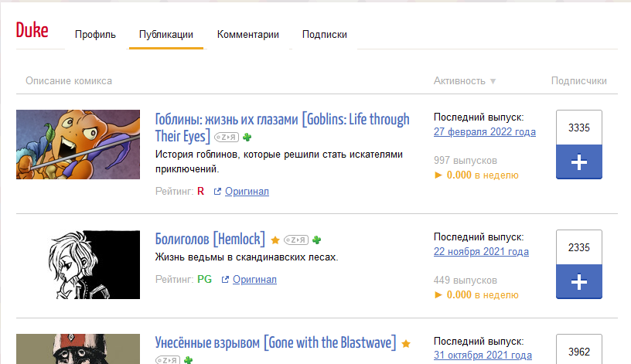Click the orange star icon next to Hemlock title

275,240
